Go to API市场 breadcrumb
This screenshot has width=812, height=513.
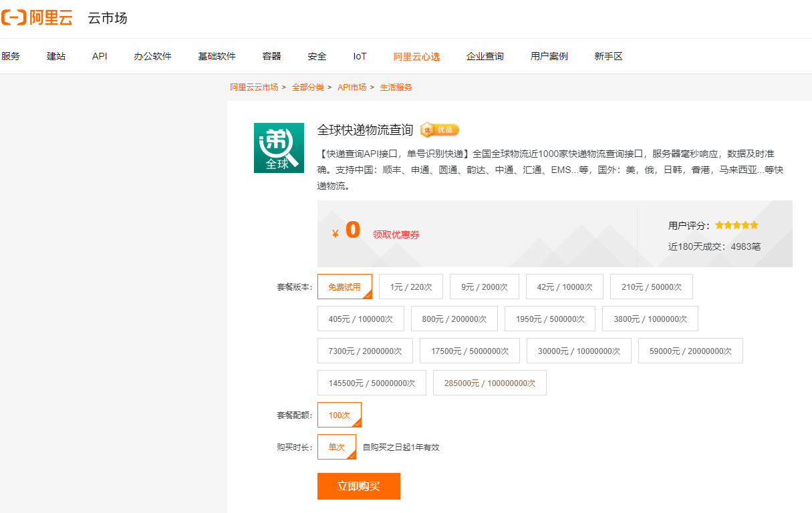(352, 88)
